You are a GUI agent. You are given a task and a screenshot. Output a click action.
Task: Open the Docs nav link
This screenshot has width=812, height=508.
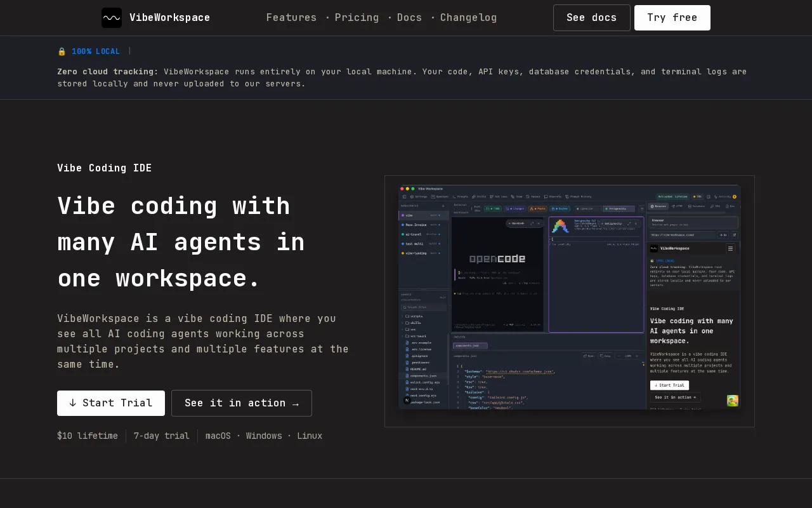tap(409, 18)
